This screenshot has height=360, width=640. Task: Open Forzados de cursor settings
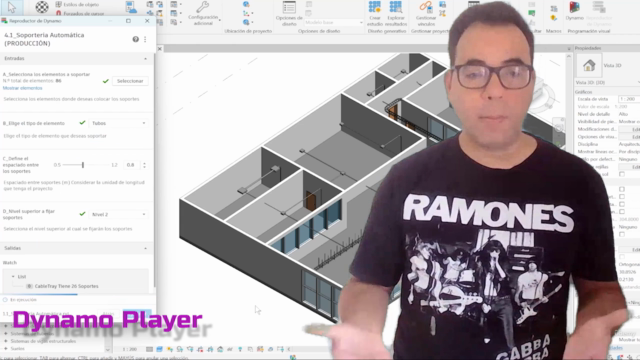80,13
